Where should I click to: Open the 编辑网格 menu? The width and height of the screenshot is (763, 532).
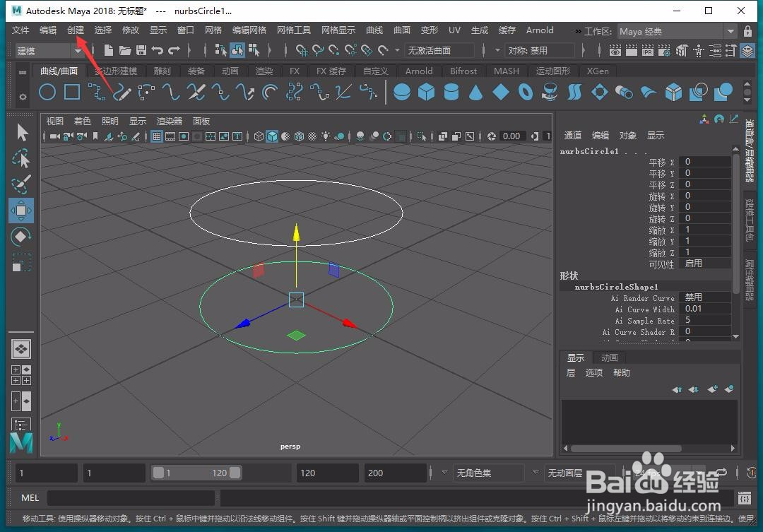(249, 30)
